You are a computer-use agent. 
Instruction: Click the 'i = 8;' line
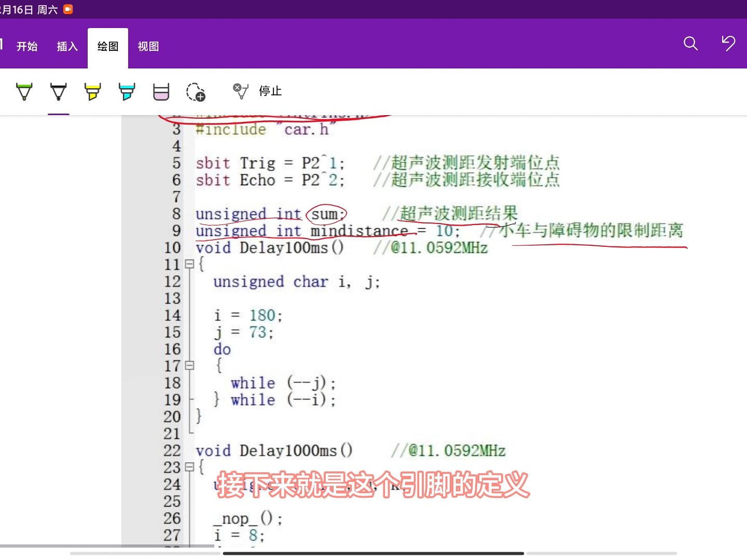tap(239, 535)
